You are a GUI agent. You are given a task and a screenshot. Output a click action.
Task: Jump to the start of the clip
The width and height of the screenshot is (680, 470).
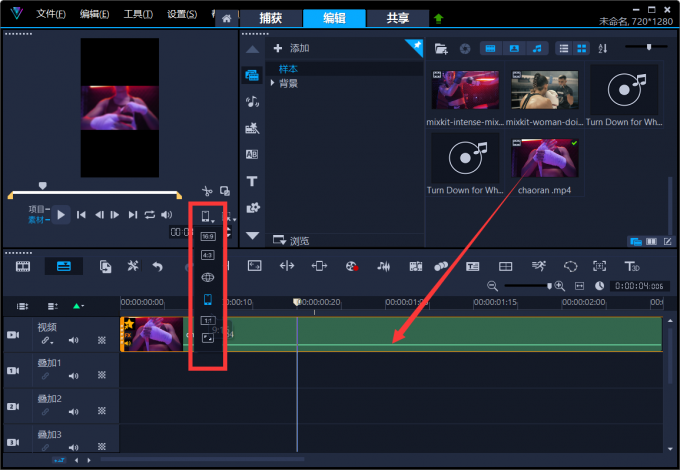tap(81, 215)
